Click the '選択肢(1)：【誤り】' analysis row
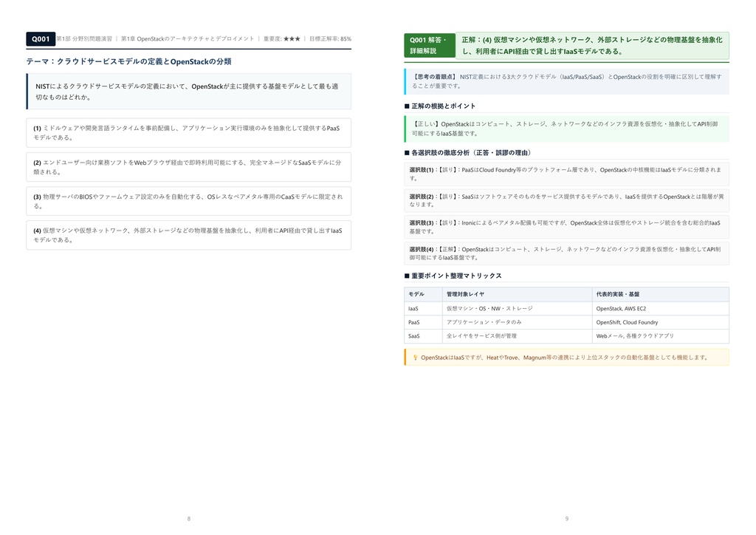756x535 pixels. click(566, 174)
